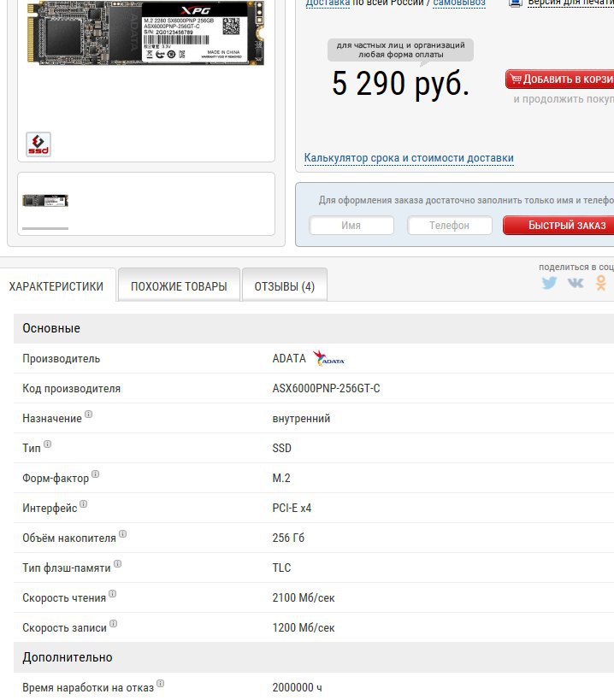Click the SSD type value
This screenshot has height=700, width=614.
[x=281, y=448]
